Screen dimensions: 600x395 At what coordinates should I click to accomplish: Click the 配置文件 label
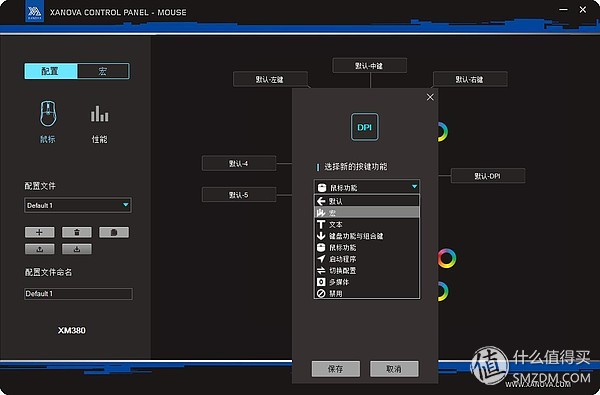click(x=40, y=186)
